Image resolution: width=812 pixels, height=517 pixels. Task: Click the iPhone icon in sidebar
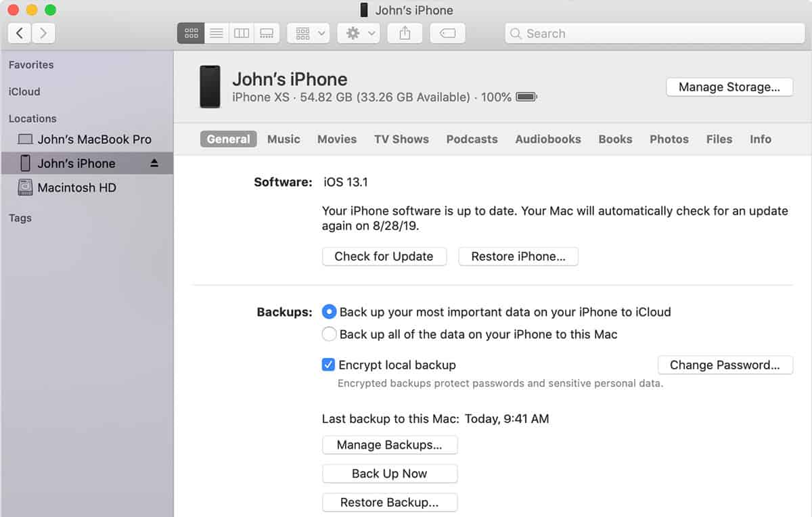coord(25,163)
